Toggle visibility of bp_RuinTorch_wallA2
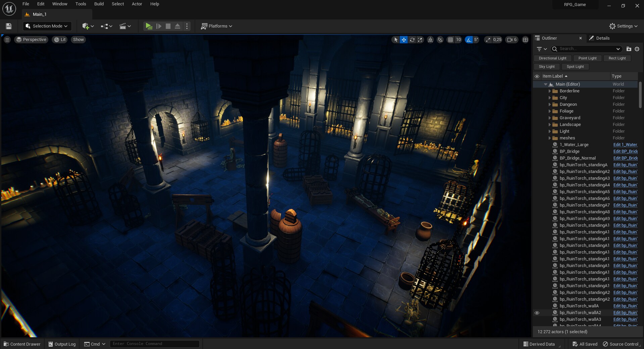This screenshot has width=644, height=349. 537,313
